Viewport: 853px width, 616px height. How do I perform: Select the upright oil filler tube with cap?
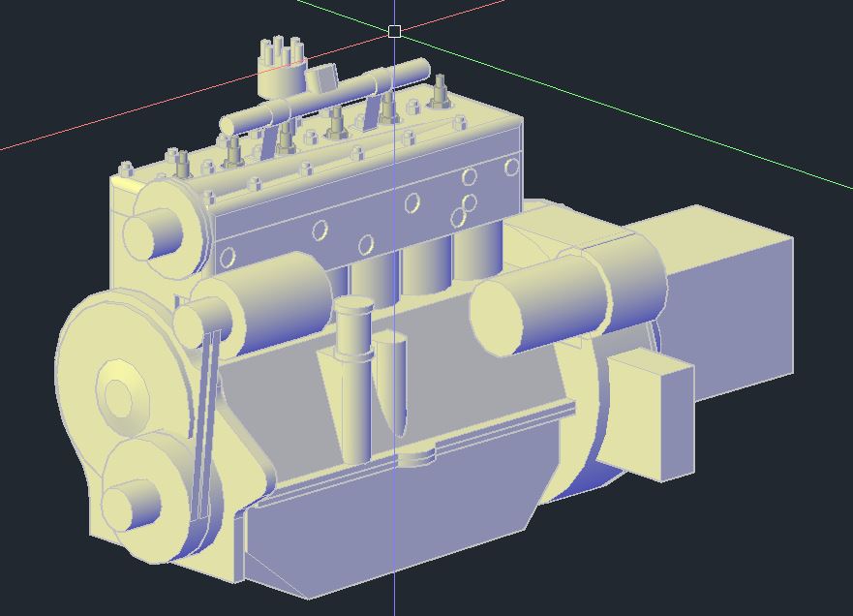pyautogui.click(x=354, y=380)
